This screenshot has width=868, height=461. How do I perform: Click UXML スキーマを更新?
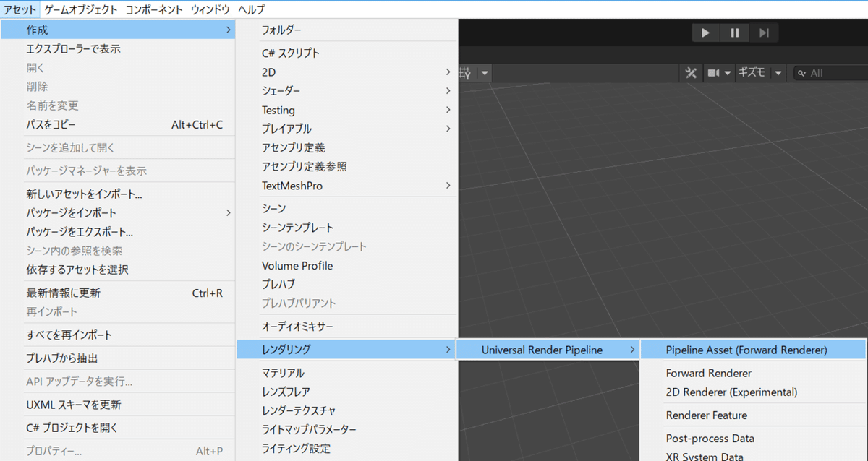click(118, 405)
